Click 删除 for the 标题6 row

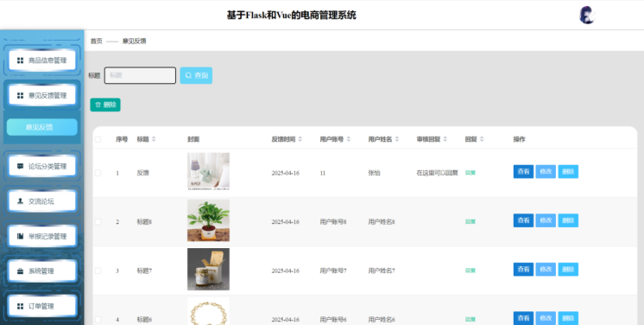coord(568,318)
